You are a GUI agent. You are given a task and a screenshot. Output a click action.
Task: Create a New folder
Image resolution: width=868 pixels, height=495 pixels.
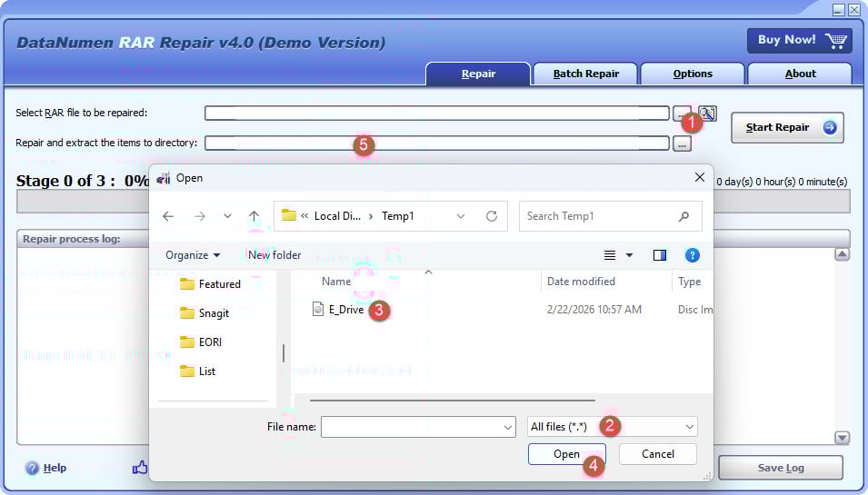pyautogui.click(x=274, y=255)
